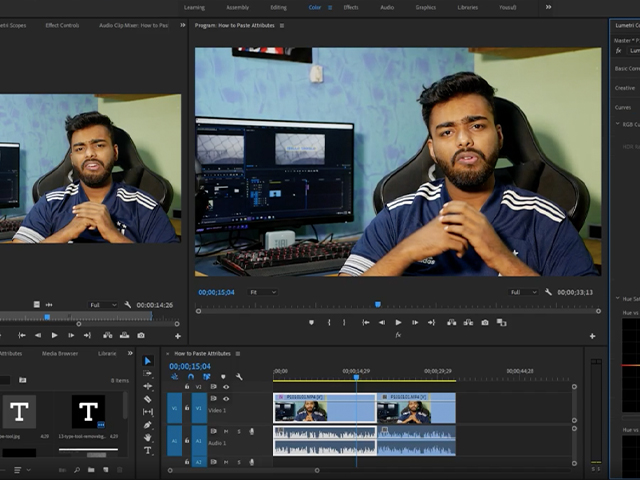Click Lift button in Program monitor
This screenshot has width=640, height=480.
pos(451,322)
